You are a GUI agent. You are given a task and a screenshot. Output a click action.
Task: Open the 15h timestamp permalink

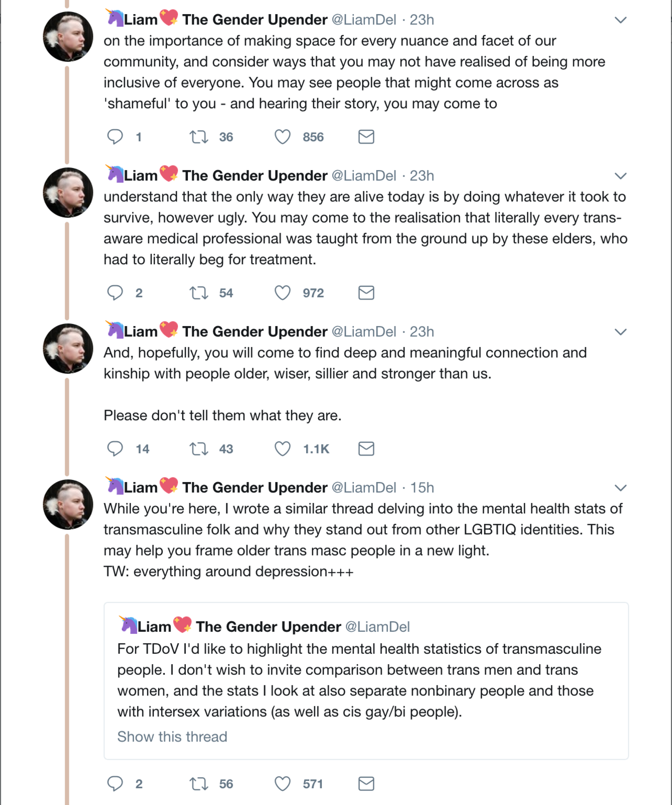tap(422, 488)
